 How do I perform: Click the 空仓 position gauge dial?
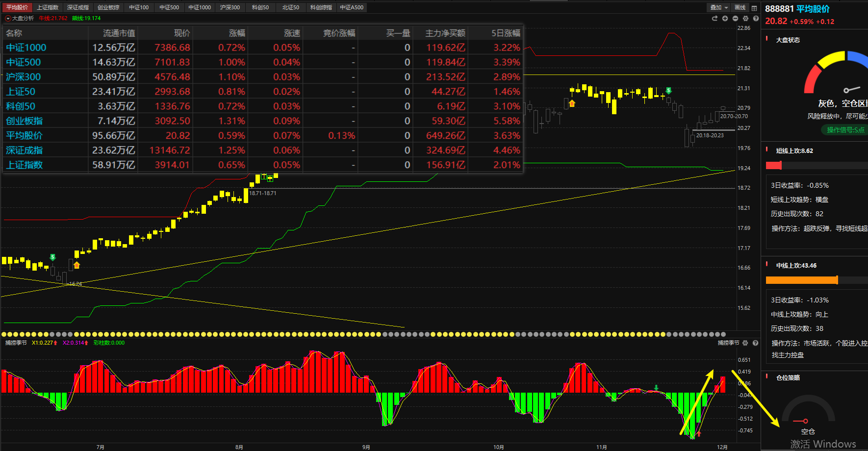click(x=808, y=414)
